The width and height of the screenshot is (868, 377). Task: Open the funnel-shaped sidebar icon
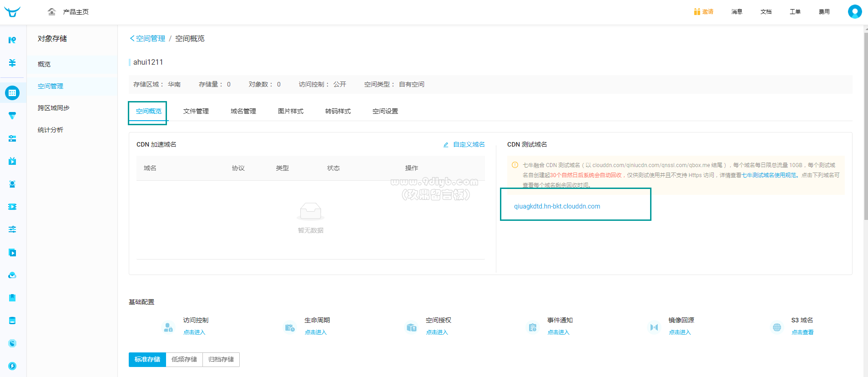pos(12,116)
